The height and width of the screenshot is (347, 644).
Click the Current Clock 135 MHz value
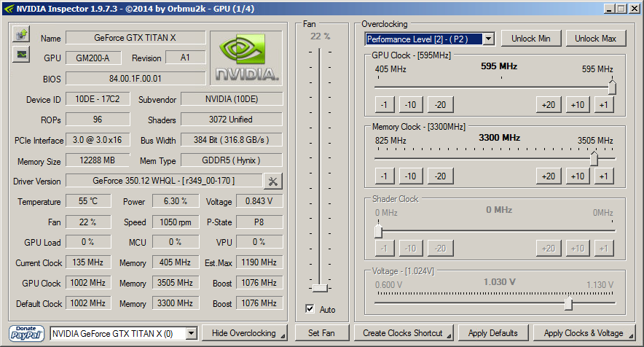88,262
